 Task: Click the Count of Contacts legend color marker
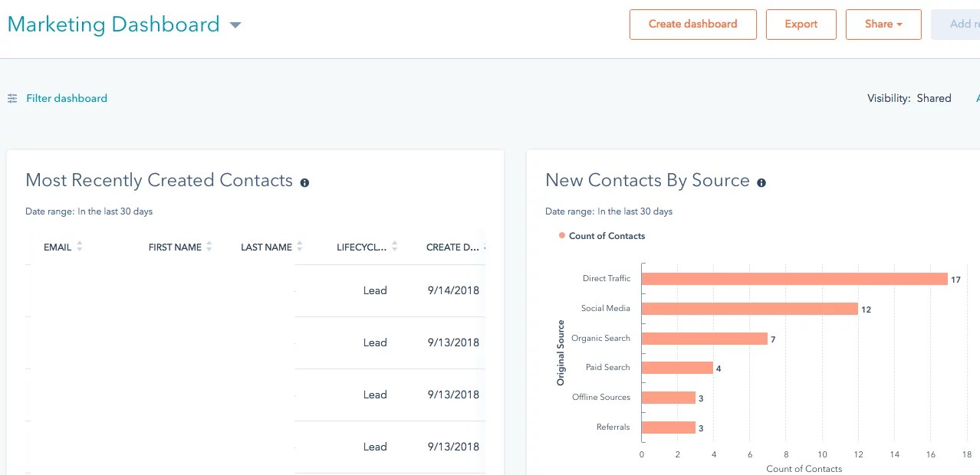pyautogui.click(x=561, y=236)
